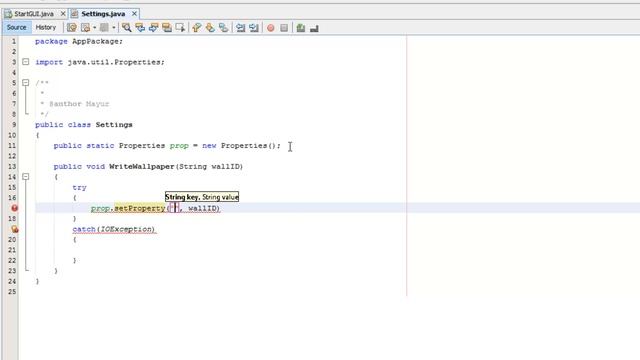Select the Settings.java tab

click(x=103, y=14)
